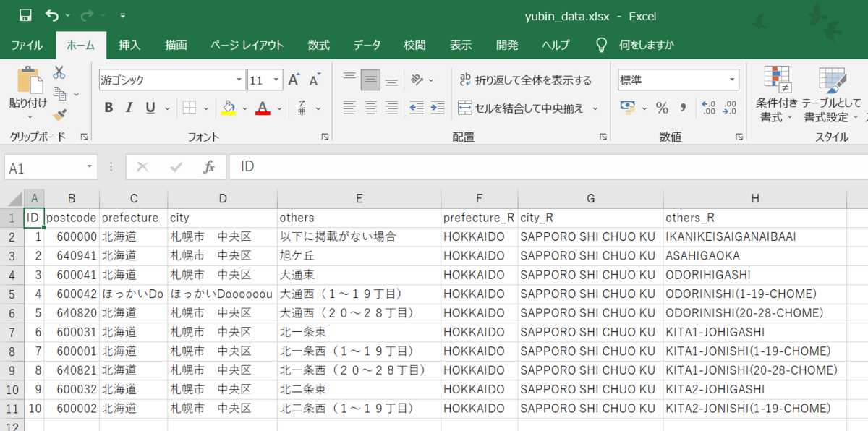Open the 数値 group dialog launcher
The image size is (868, 431).
click(739, 137)
